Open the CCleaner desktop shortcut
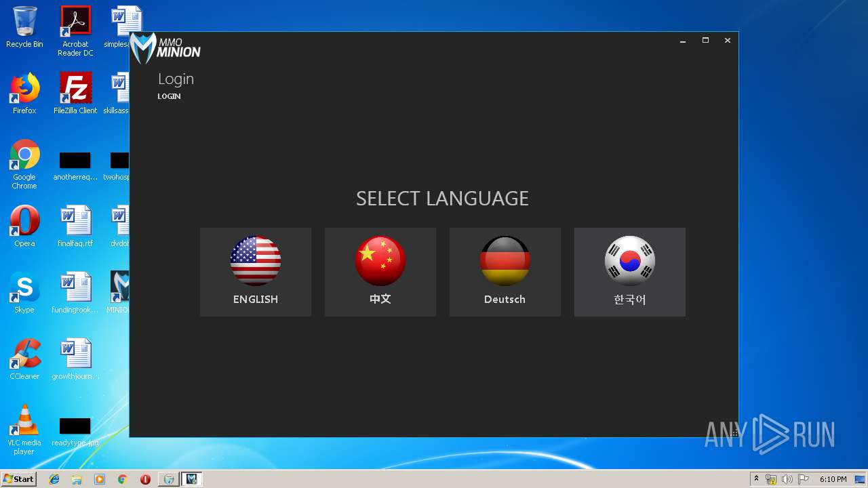Image resolution: width=868 pixels, height=488 pixels. 24,359
